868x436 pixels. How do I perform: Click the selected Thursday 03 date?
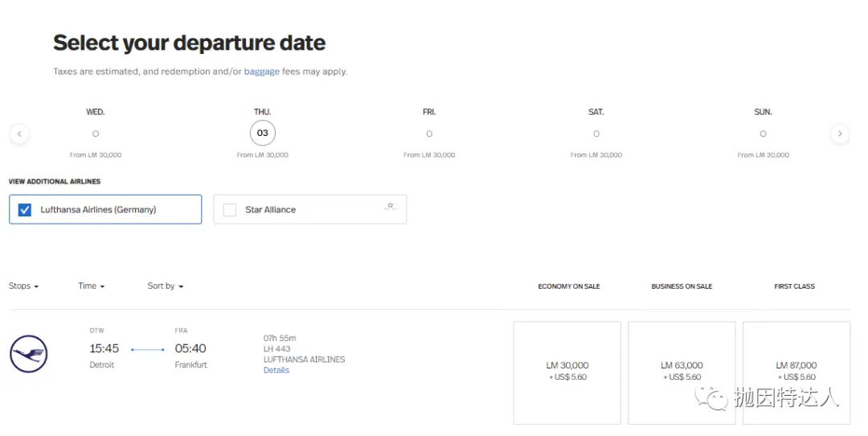(x=262, y=134)
